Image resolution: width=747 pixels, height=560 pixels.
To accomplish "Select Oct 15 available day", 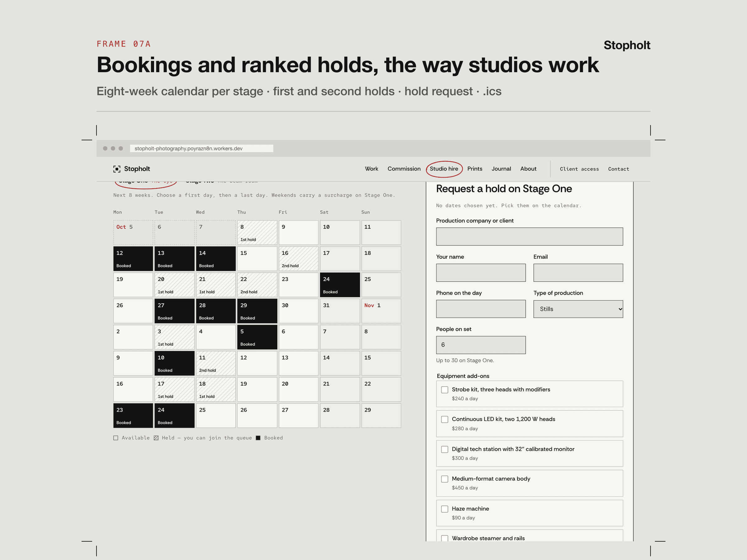I will coord(257,259).
